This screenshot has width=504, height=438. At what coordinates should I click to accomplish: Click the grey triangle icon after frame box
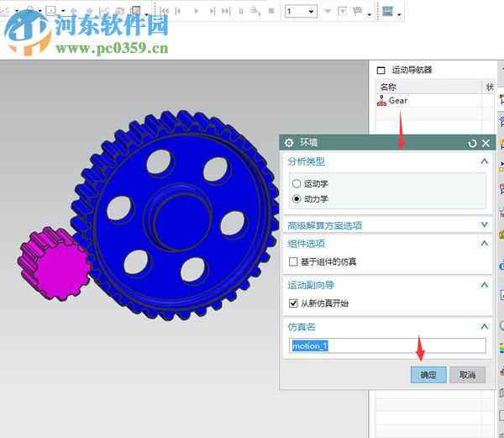coord(328,12)
